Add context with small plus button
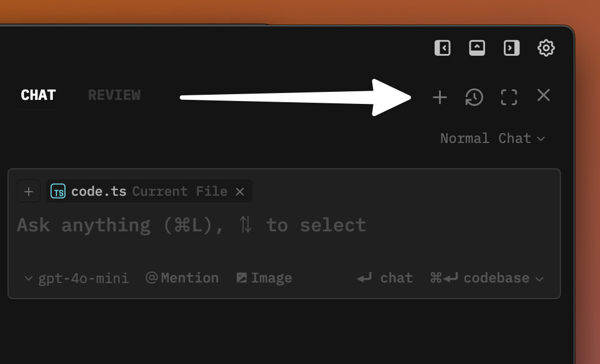Viewport: 600px width, 364px height. coord(29,191)
